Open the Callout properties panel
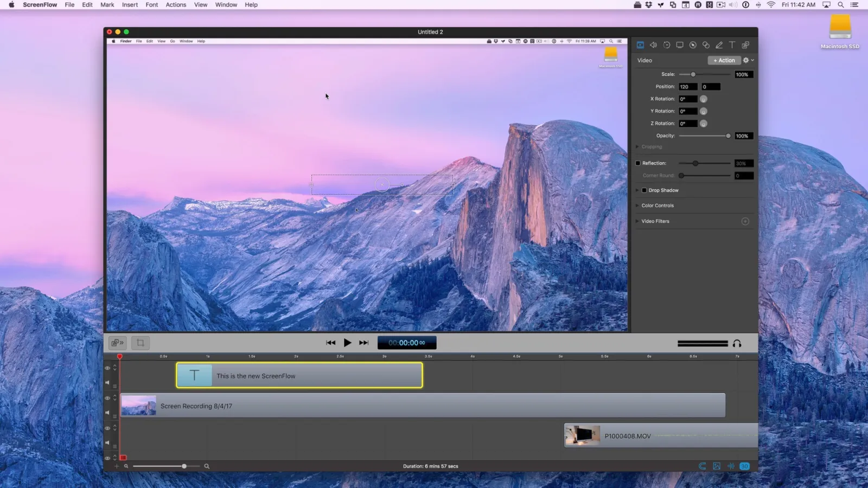This screenshot has height=488, width=868. (x=693, y=44)
